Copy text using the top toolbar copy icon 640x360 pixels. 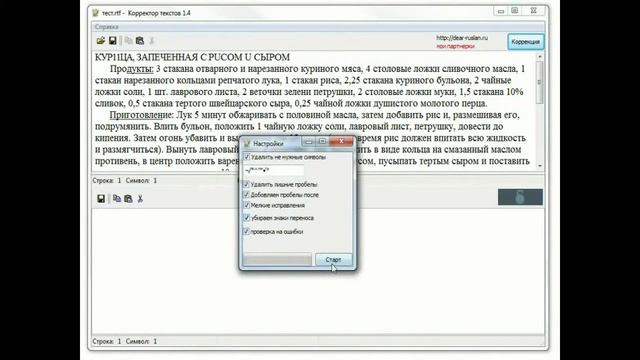[x=128, y=40]
